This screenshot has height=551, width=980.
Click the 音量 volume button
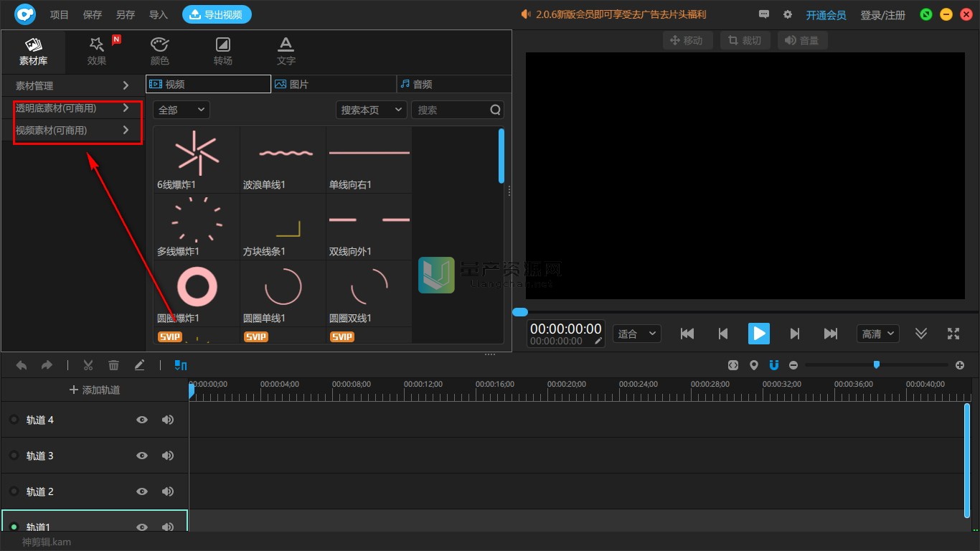click(x=803, y=41)
